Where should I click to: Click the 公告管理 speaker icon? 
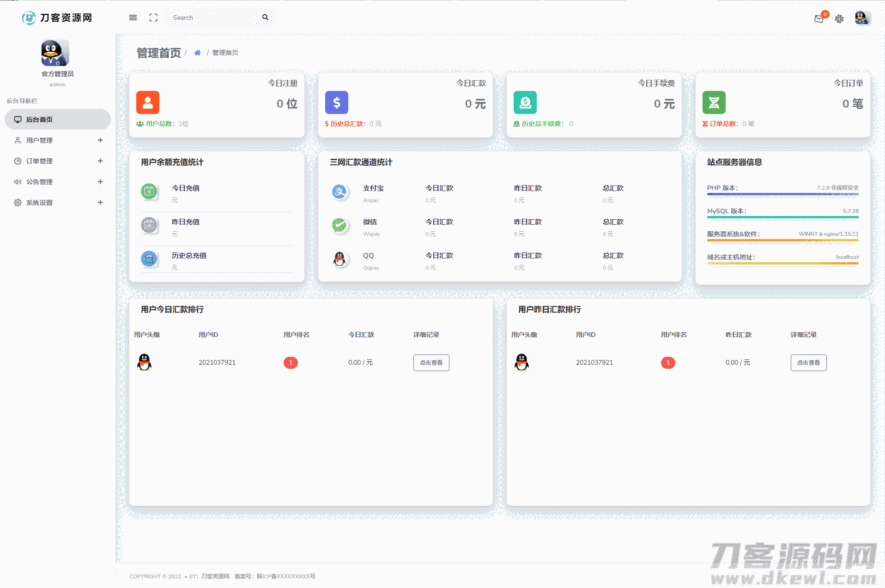pyautogui.click(x=18, y=182)
